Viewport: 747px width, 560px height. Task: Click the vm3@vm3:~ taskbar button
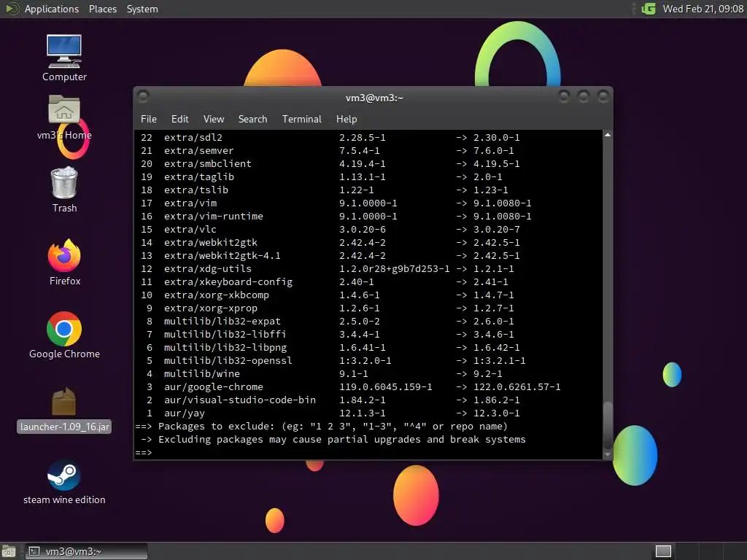point(86,551)
